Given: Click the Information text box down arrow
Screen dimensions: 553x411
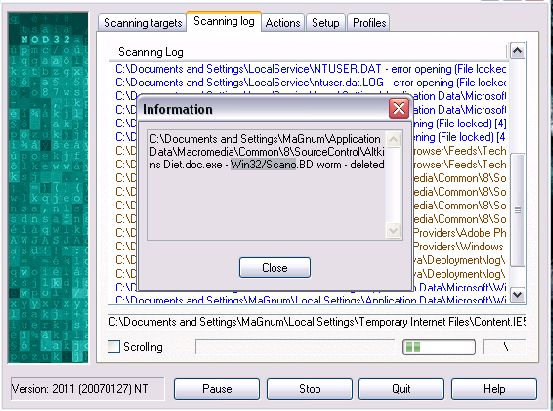Looking at the screenshot, I should coord(394,231).
